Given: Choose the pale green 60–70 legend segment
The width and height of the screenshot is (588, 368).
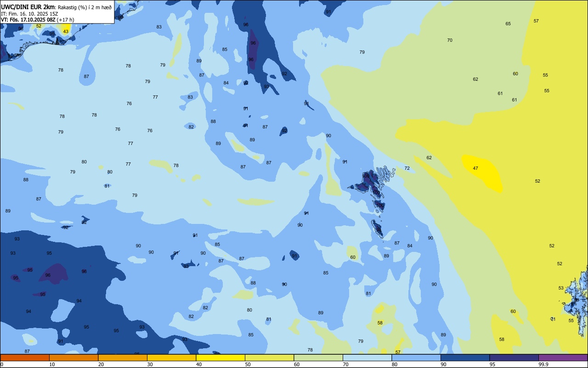Looking at the screenshot, I should tap(318, 357).
